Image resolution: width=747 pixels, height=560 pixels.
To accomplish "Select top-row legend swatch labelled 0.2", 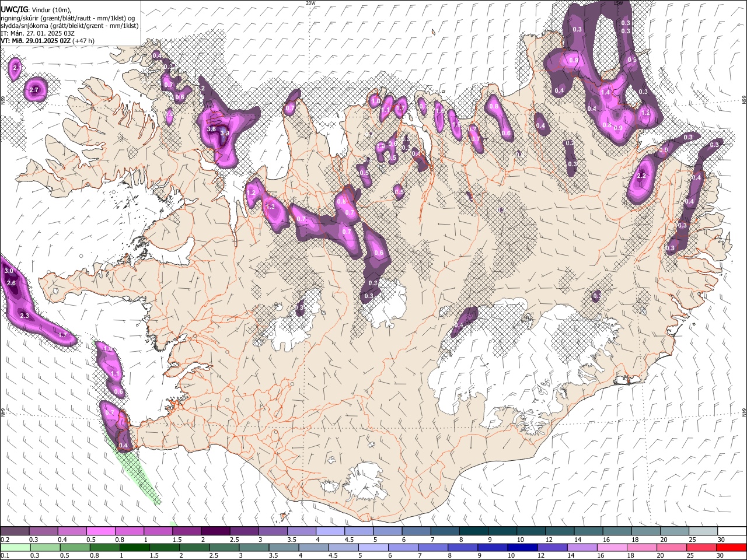I will [x=15, y=531].
